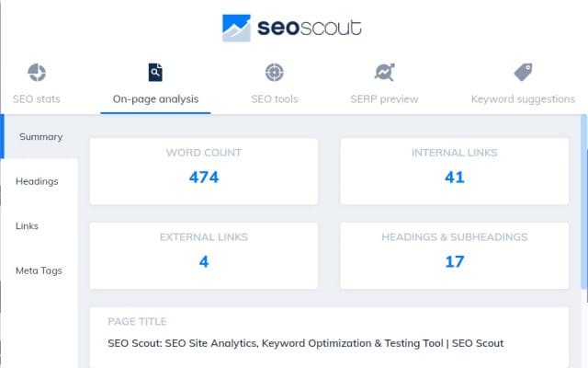Select Summary in the sidebar
The height and width of the screenshot is (368, 588).
click(40, 137)
